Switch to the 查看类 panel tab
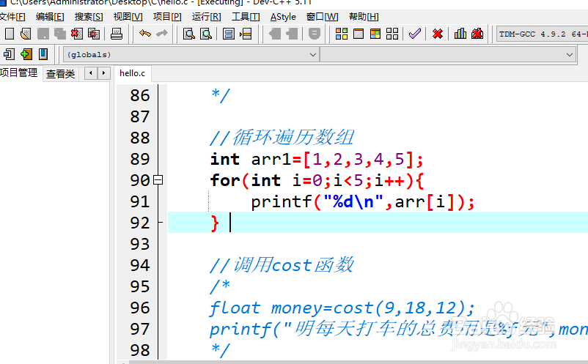The image size is (588, 364). 60,74
